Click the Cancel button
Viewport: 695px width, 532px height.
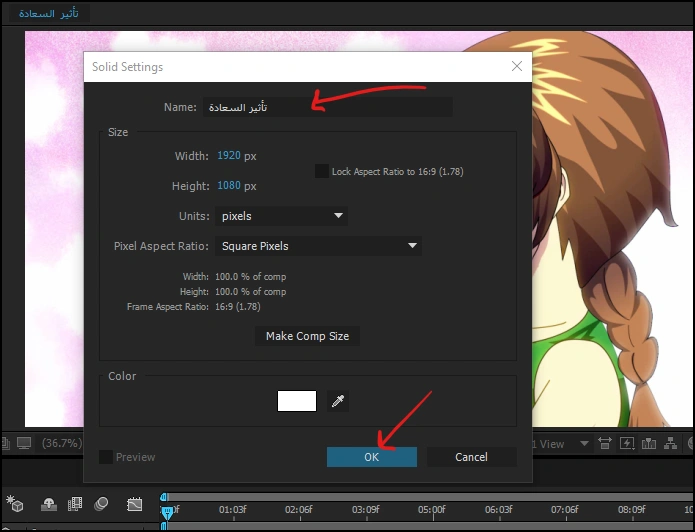coord(471,457)
